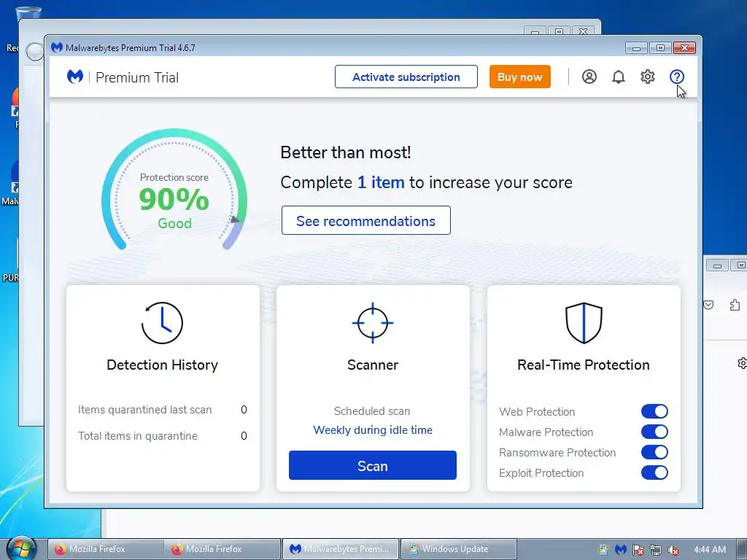Image resolution: width=747 pixels, height=560 pixels.
Task: Close the Malwarebytes window
Action: (684, 47)
